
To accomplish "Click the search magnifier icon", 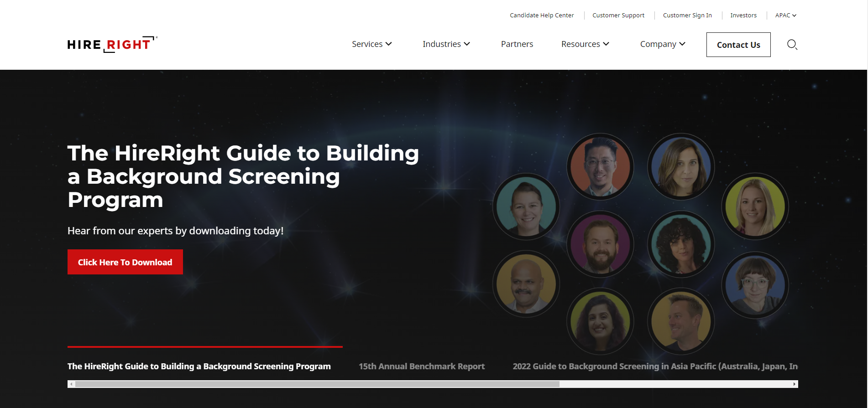I will click(792, 45).
